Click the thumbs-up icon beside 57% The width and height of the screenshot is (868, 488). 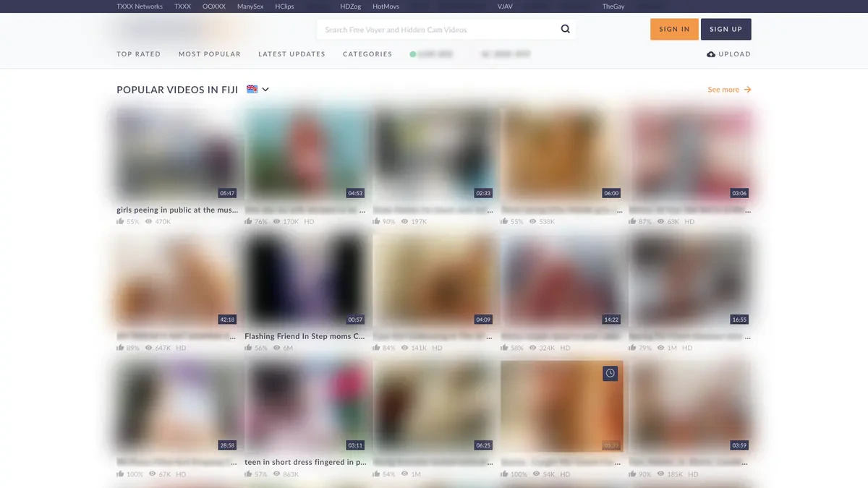point(249,474)
